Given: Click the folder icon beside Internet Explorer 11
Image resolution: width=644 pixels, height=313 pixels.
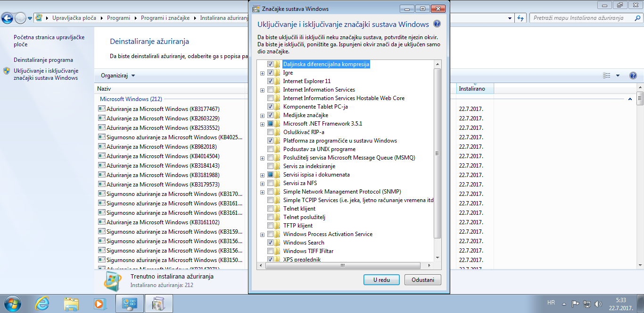Looking at the screenshot, I should point(277,81).
